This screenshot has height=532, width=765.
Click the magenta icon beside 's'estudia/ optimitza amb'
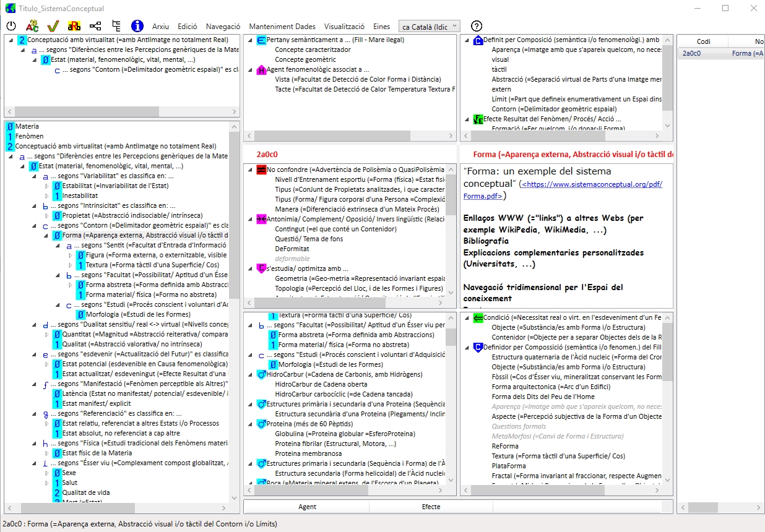[x=261, y=268]
